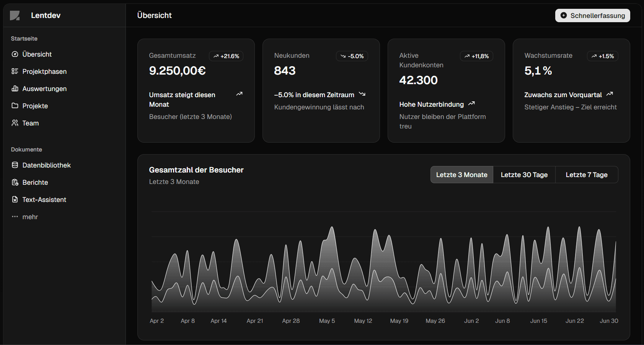Viewport: 644px width, 345px height.
Task: Click the May 12 marker on chart axis
Action: pyautogui.click(x=363, y=321)
